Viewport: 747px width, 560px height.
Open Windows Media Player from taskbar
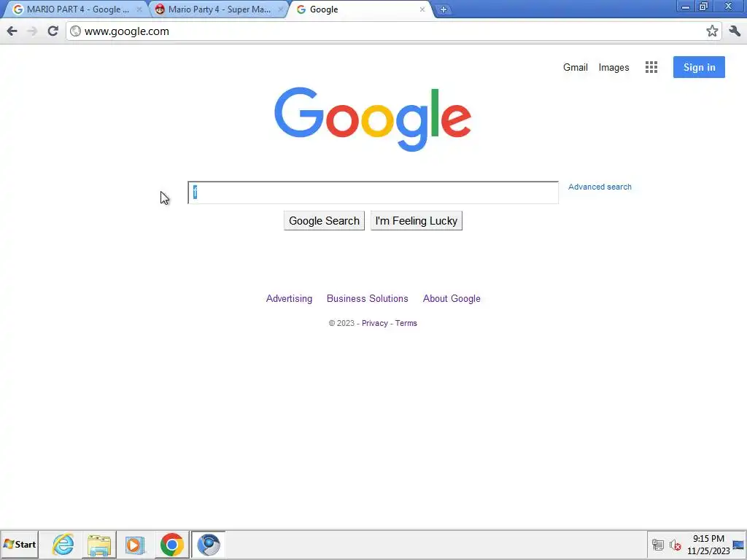pos(135,544)
